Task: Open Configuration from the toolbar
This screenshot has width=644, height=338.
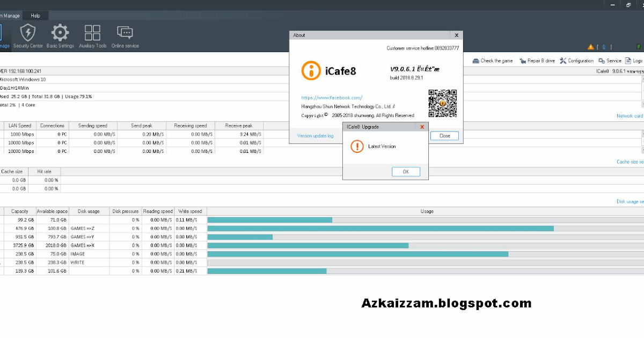Action: click(576, 60)
